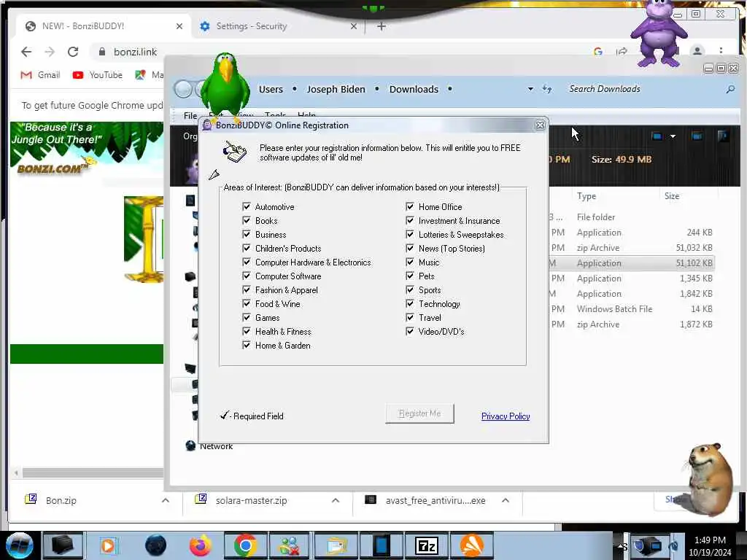This screenshot has width=747, height=560.
Task: Show hidden system tray icons
Action: point(622,546)
